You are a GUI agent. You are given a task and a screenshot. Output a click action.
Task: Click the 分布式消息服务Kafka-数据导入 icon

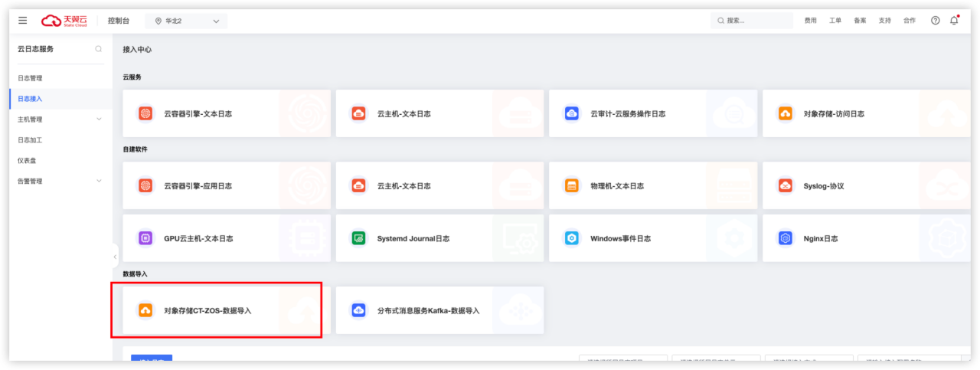coord(358,310)
